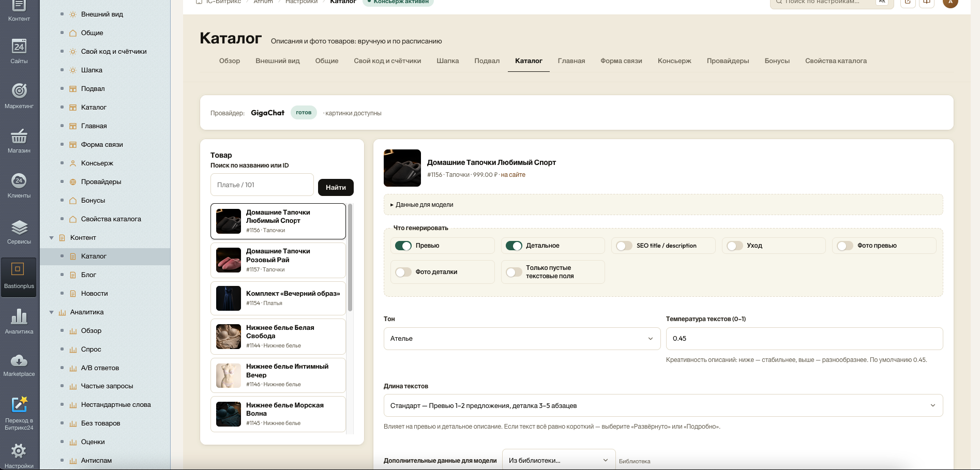
Task: Switch to the Свойства каталога tab
Action: 836,61
